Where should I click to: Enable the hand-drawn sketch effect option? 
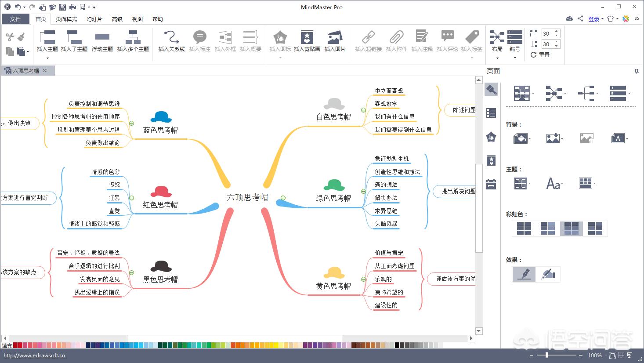pos(548,274)
